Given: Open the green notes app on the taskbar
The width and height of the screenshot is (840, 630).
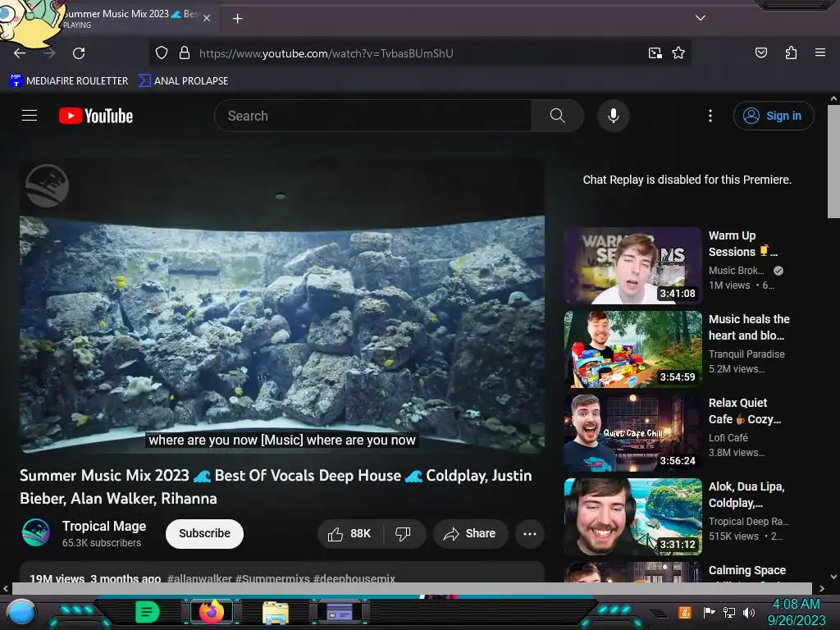Looking at the screenshot, I should (x=148, y=612).
